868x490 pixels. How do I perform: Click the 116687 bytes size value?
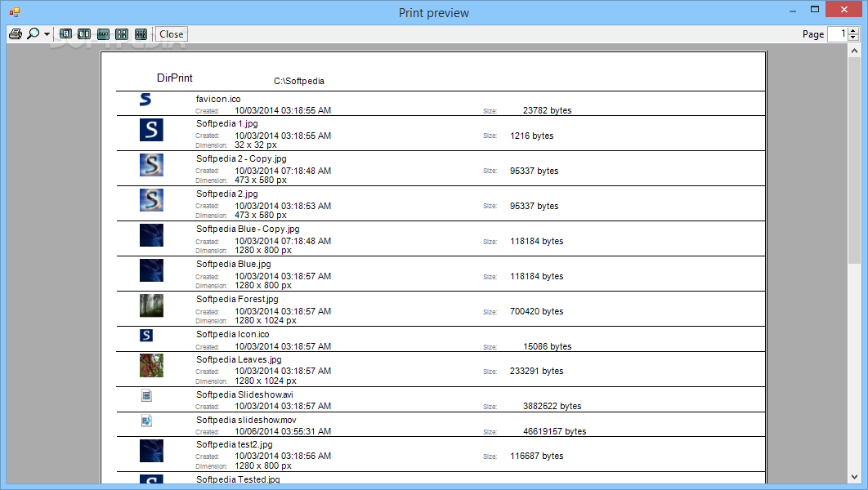coord(536,456)
